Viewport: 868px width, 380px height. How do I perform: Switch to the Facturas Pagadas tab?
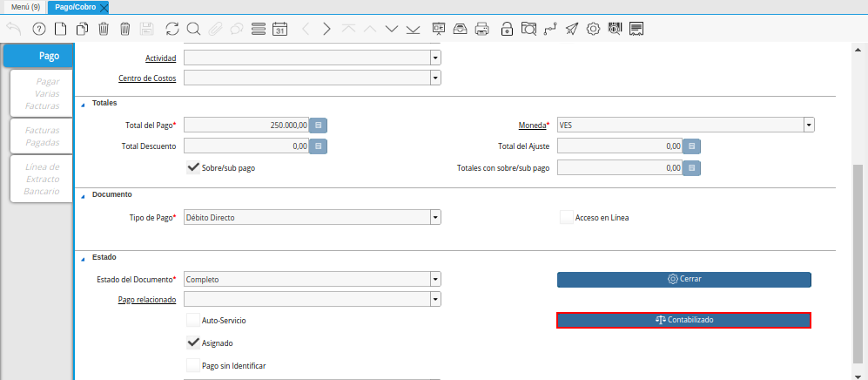42,135
